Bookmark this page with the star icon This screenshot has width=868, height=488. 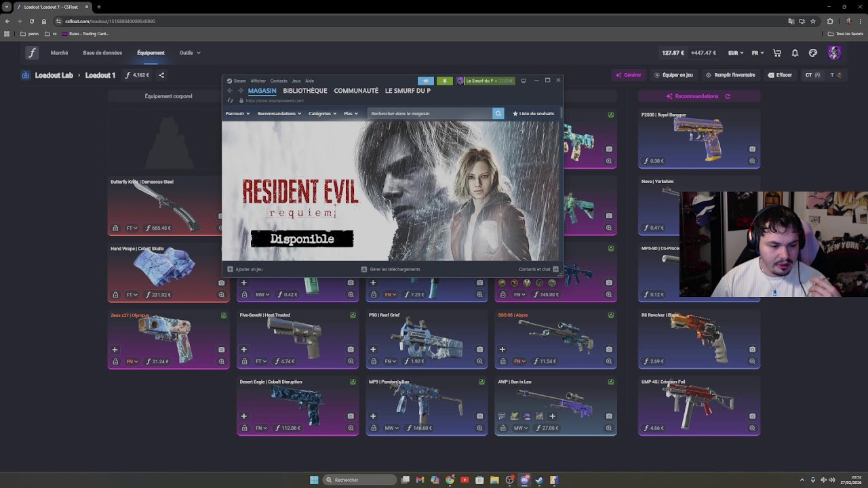(x=813, y=21)
